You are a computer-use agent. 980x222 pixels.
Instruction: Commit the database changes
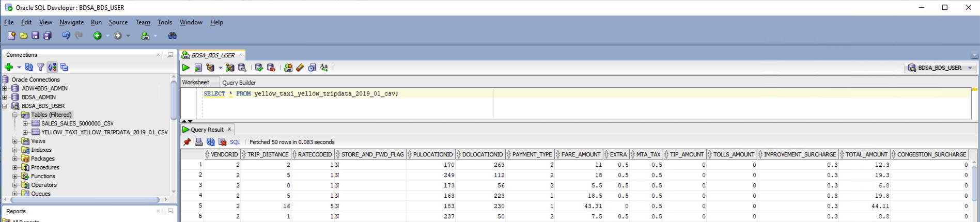[x=259, y=68]
